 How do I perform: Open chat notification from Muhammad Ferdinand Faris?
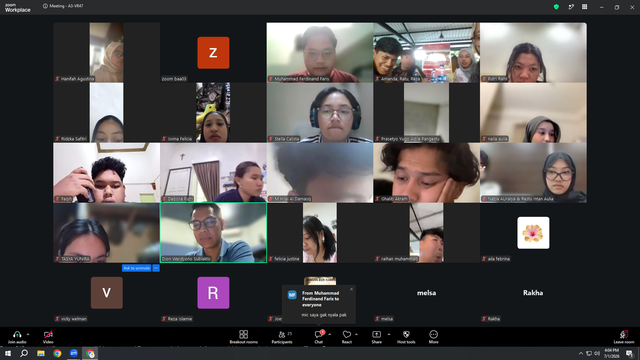click(319, 304)
